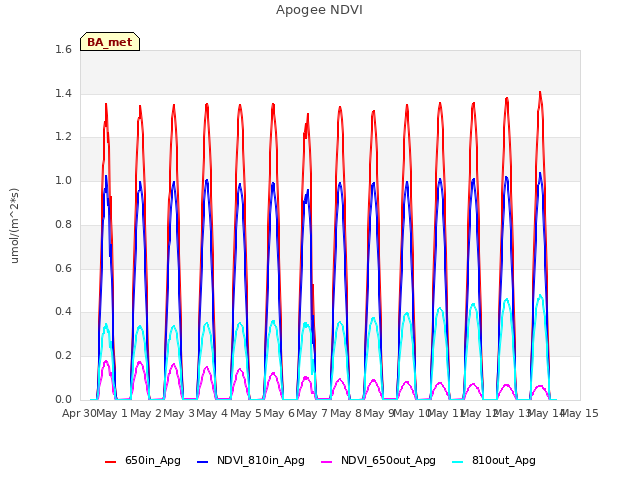Click the blue 810in peak on first day
This screenshot has height=480, width=640.
106,177
